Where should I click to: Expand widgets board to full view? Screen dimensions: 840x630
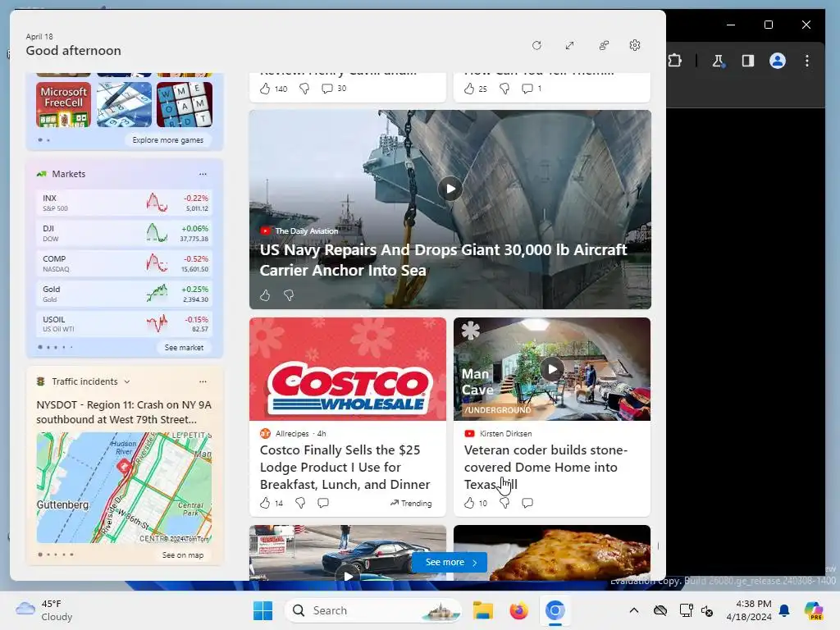click(x=569, y=46)
